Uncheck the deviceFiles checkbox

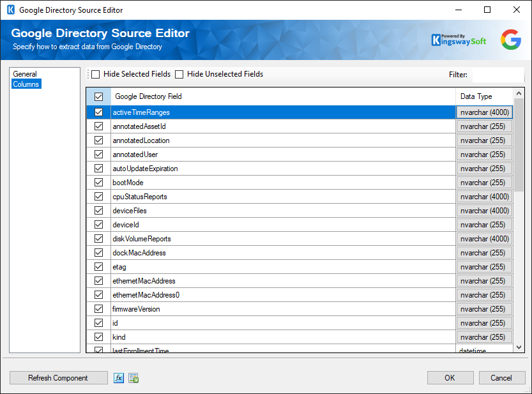(x=99, y=210)
